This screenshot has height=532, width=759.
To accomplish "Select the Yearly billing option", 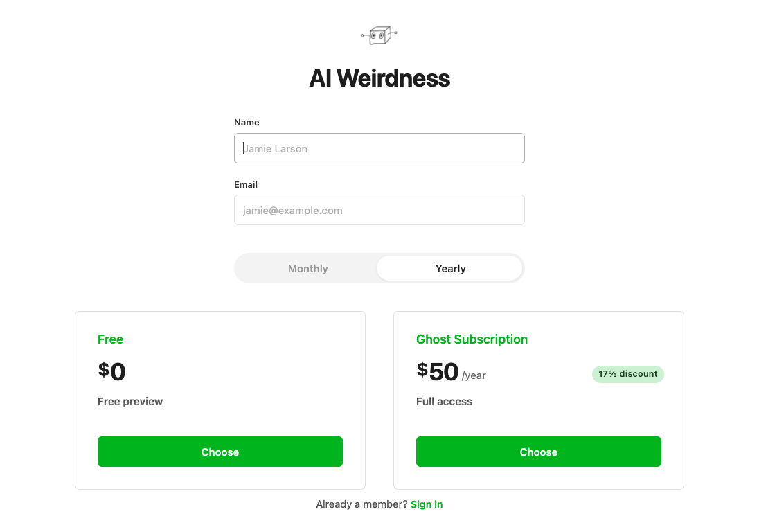I will point(449,268).
